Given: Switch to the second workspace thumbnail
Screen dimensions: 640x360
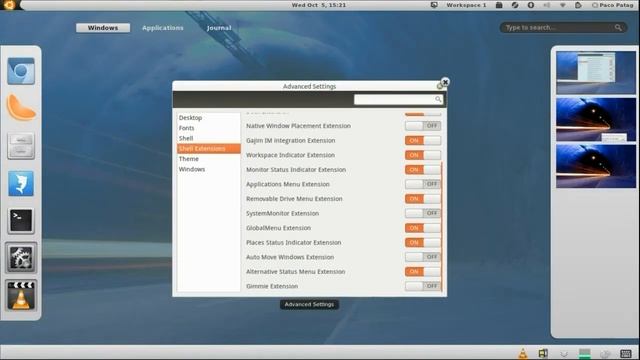Looking at the screenshot, I should pyautogui.click(x=596, y=119).
